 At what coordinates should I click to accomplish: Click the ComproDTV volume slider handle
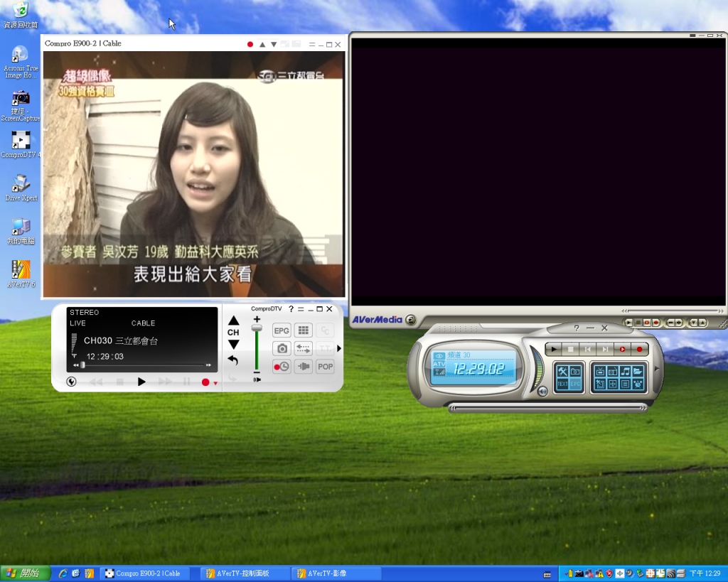tap(257, 328)
